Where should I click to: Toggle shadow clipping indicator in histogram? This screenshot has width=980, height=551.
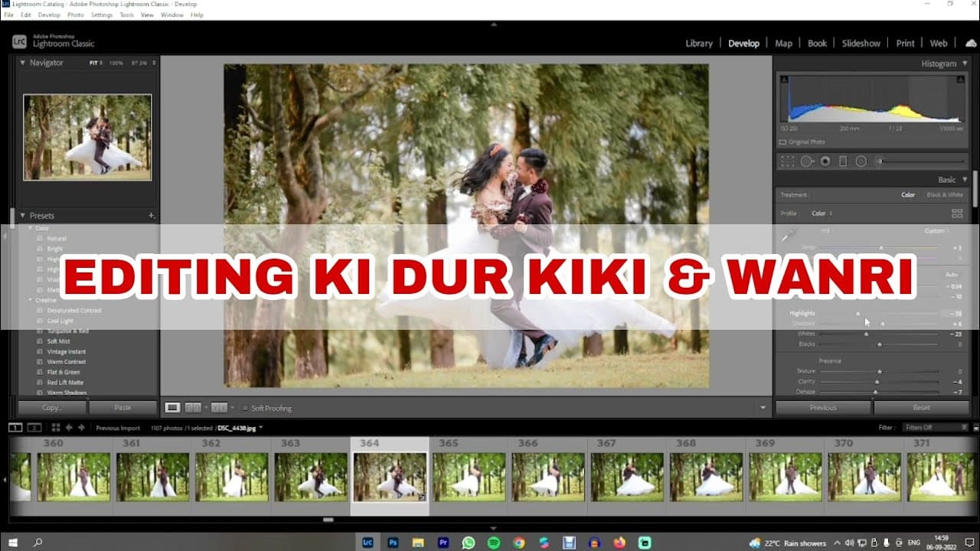[x=784, y=79]
